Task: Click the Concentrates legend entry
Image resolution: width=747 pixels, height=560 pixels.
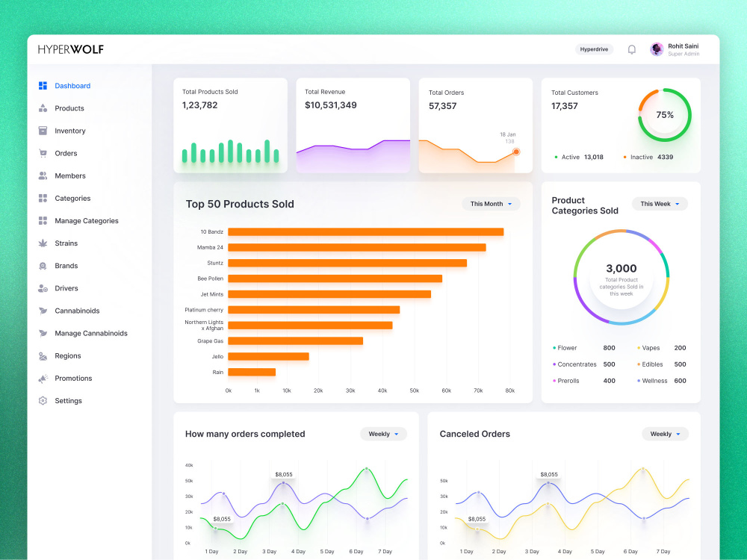Action: pyautogui.click(x=584, y=364)
